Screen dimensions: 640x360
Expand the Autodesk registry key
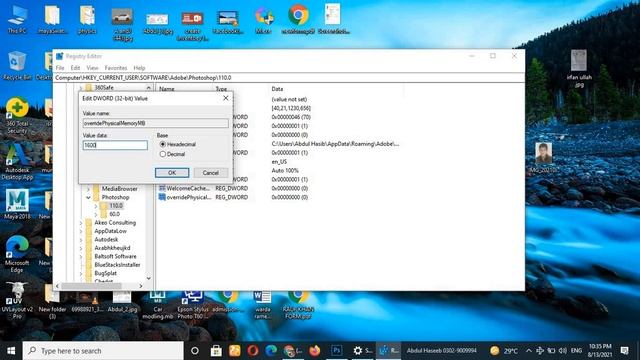click(81, 240)
